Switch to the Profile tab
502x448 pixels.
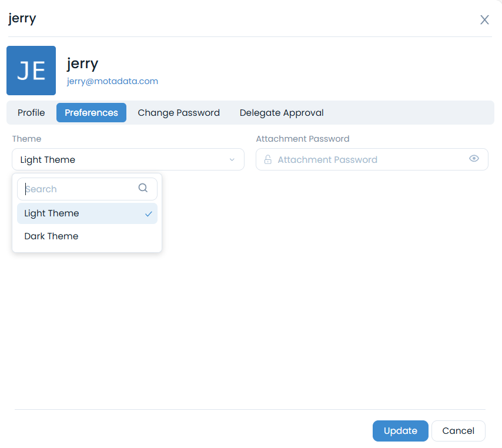click(x=31, y=113)
